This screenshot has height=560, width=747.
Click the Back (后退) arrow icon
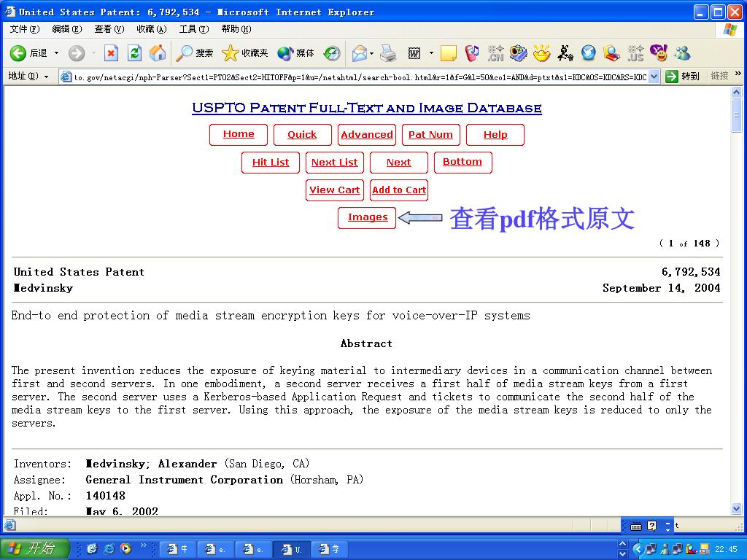coord(18,52)
